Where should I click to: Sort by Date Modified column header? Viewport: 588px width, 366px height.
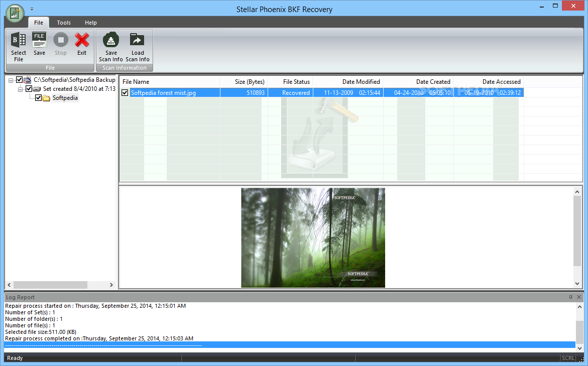point(348,82)
